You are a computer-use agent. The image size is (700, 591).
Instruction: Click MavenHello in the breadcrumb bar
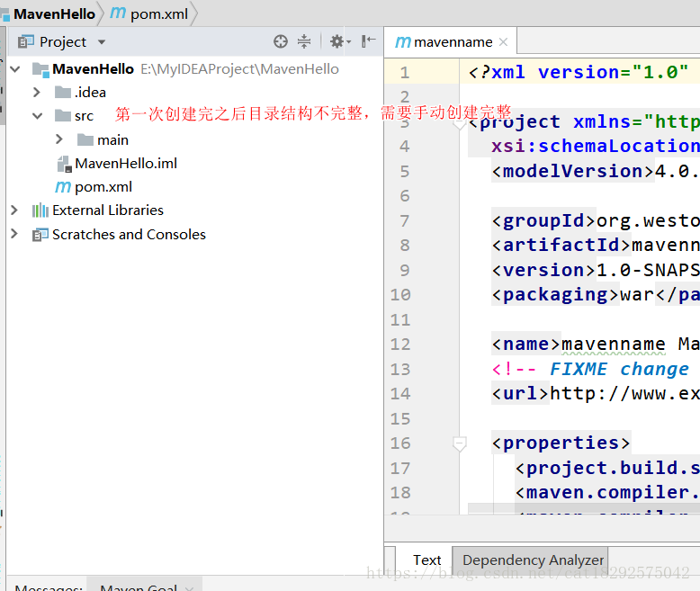point(55,13)
